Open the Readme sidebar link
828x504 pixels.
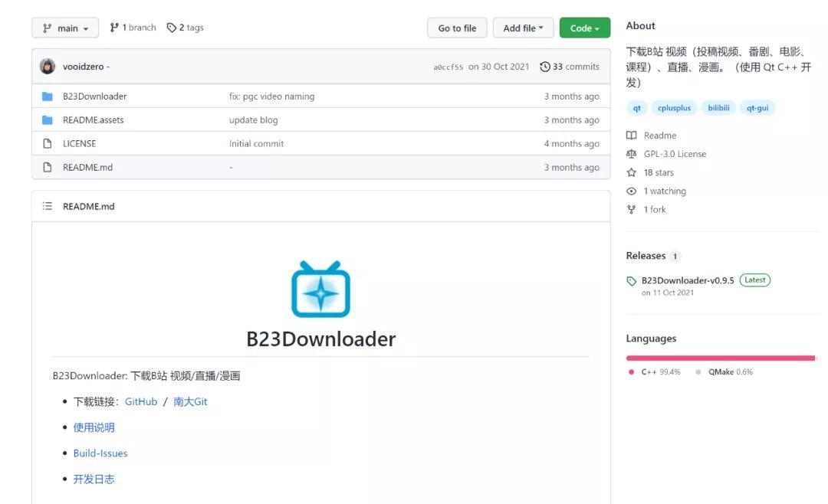(x=660, y=135)
